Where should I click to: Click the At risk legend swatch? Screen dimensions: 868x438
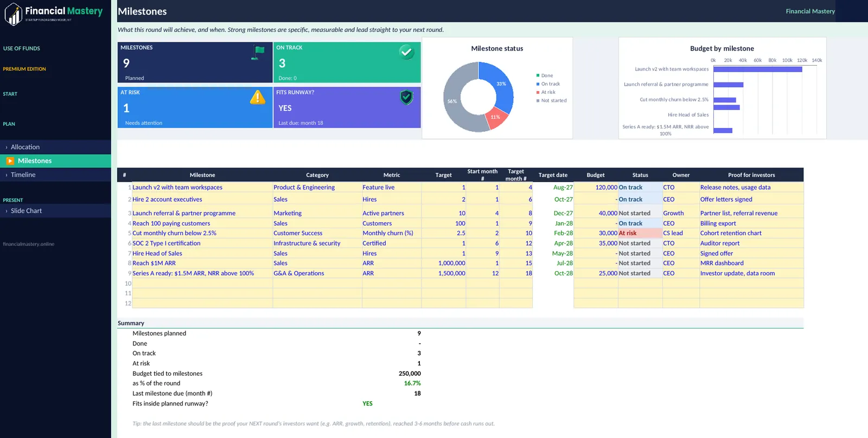coord(538,92)
